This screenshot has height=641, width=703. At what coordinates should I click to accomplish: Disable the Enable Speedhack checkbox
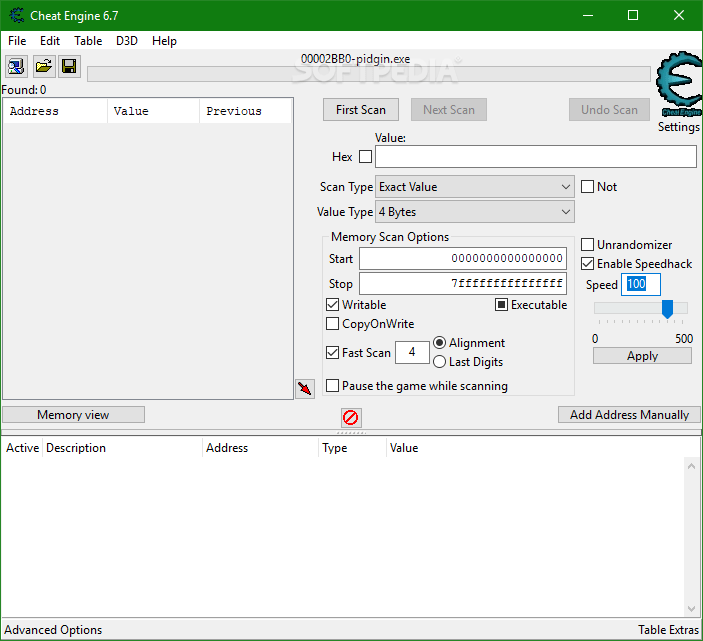coord(587,264)
